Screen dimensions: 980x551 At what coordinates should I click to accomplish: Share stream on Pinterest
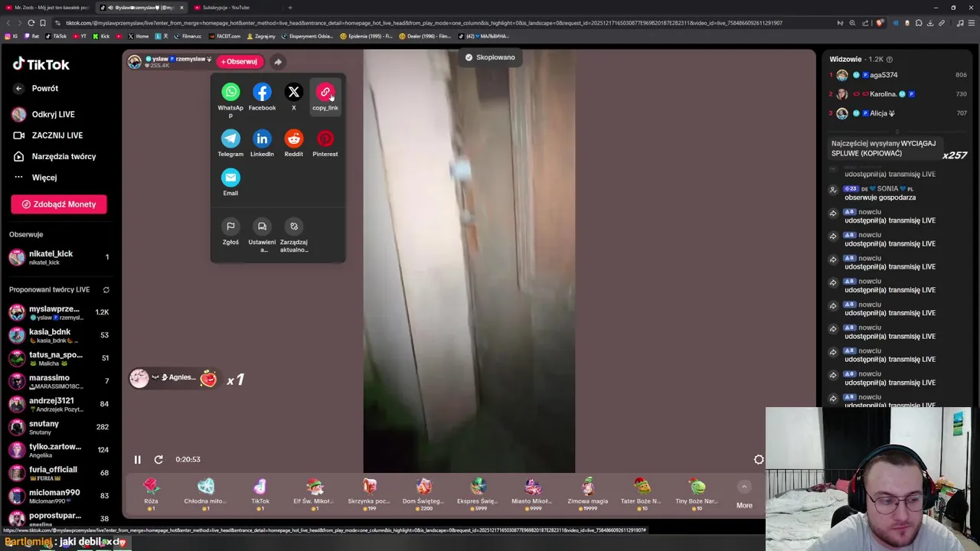click(325, 139)
